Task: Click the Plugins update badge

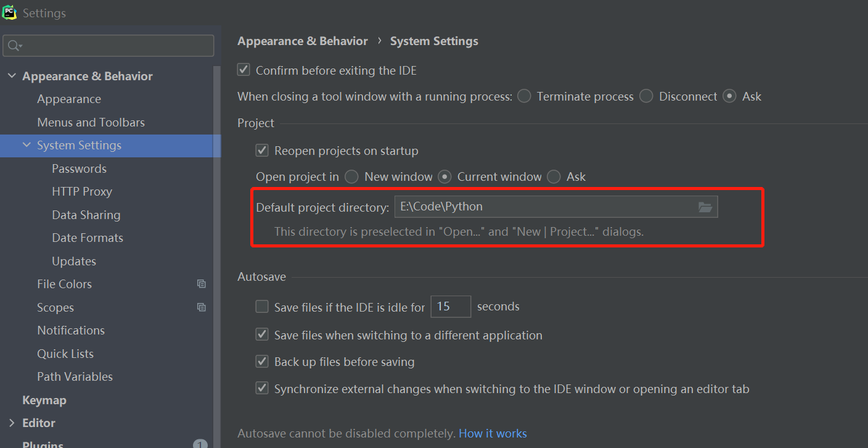Action: point(200,444)
